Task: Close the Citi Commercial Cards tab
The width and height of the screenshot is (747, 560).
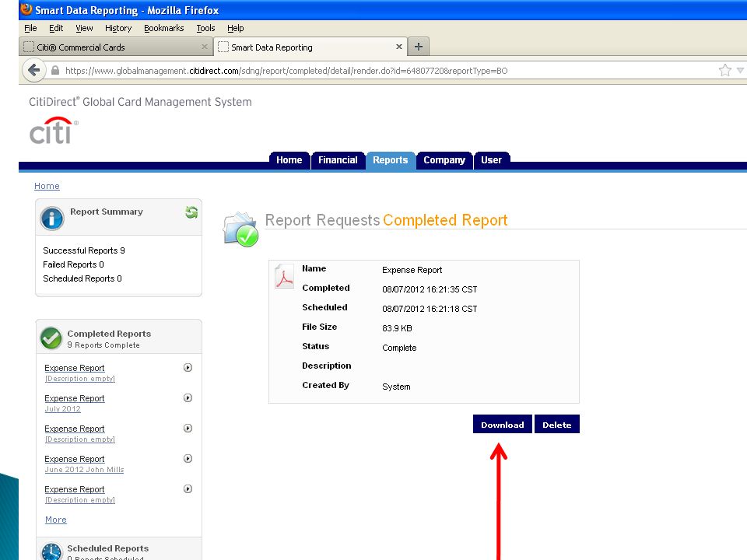Action: pos(205,47)
